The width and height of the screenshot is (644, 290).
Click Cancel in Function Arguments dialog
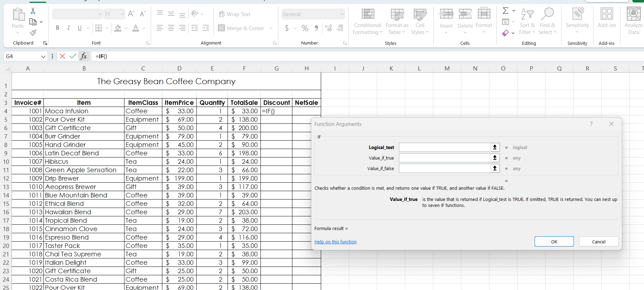point(598,242)
